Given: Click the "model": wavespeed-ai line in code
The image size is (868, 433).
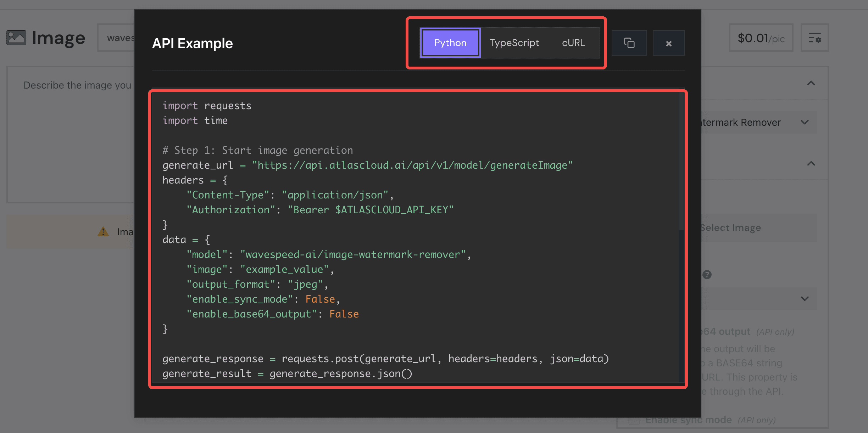Looking at the screenshot, I should [x=329, y=254].
